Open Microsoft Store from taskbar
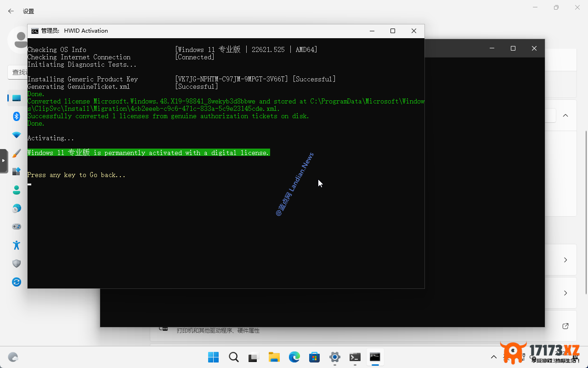This screenshot has height=368, width=588. [x=315, y=357]
